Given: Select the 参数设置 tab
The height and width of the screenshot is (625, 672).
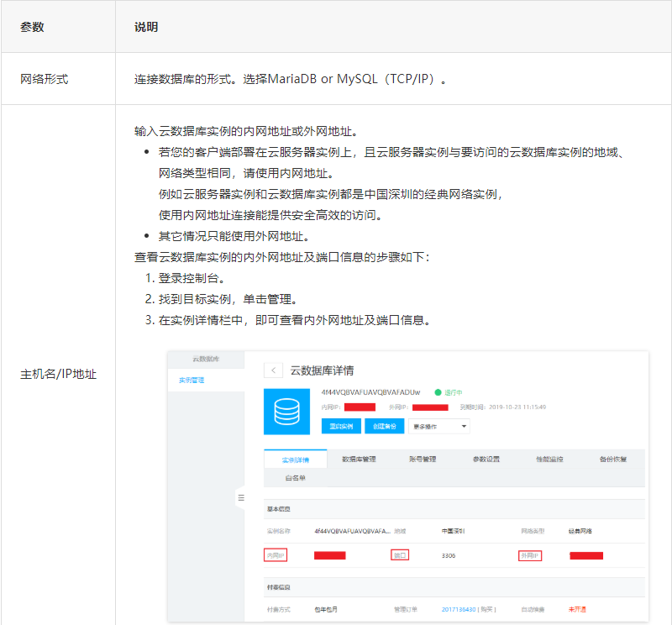Looking at the screenshot, I should pos(486,460).
